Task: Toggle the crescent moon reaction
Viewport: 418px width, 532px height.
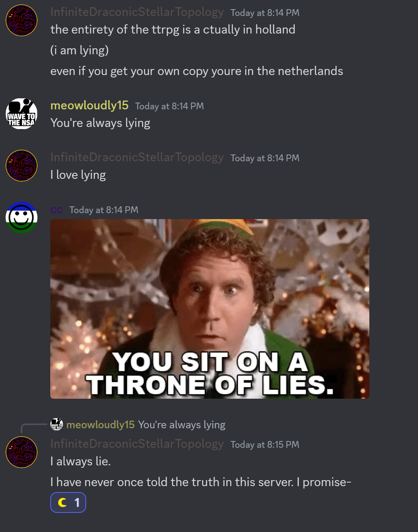Action: click(68, 502)
